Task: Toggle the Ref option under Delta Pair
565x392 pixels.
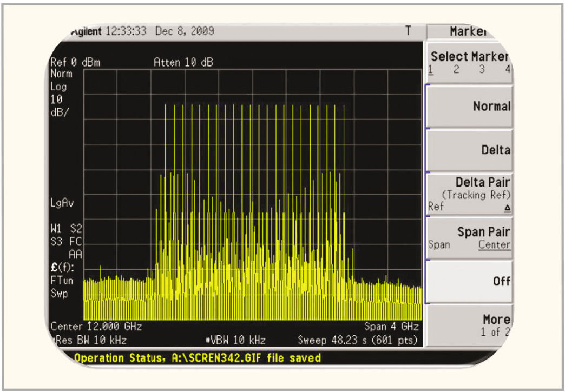Action: [x=436, y=207]
